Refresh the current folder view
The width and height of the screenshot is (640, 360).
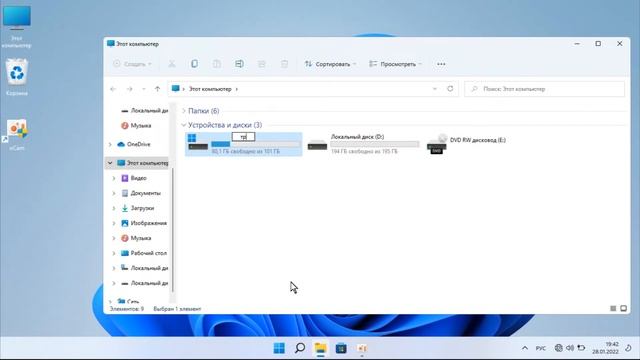tap(450, 89)
